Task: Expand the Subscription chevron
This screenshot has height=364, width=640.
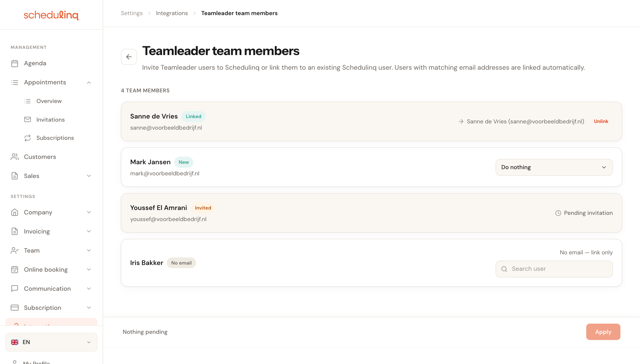Action: tap(89, 307)
